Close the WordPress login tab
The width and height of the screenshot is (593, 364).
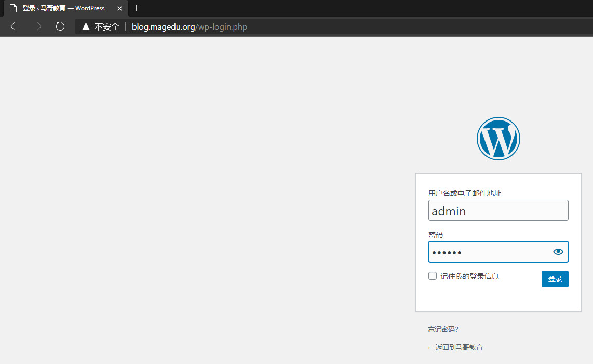[119, 8]
